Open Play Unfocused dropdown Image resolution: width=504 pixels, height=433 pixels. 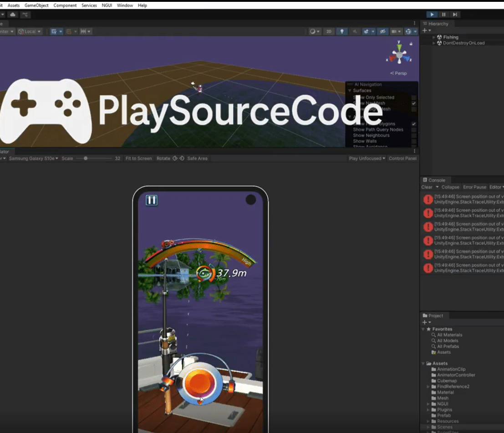[367, 158]
